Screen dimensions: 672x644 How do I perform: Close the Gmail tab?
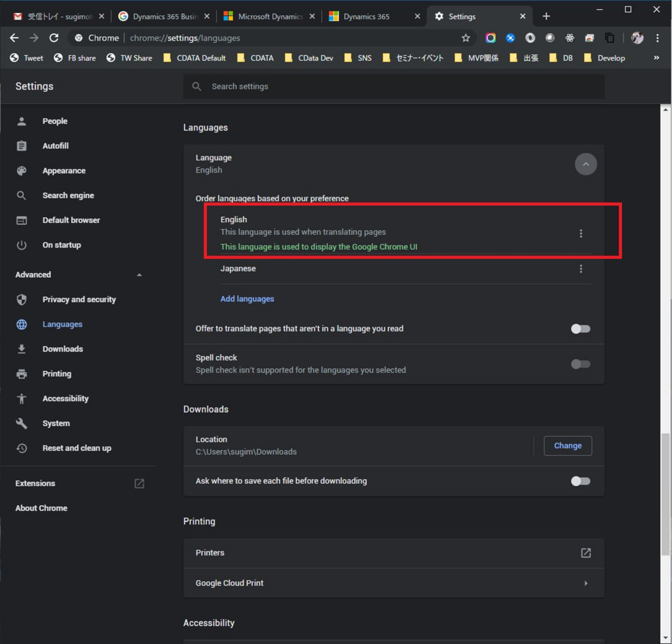point(101,16)
